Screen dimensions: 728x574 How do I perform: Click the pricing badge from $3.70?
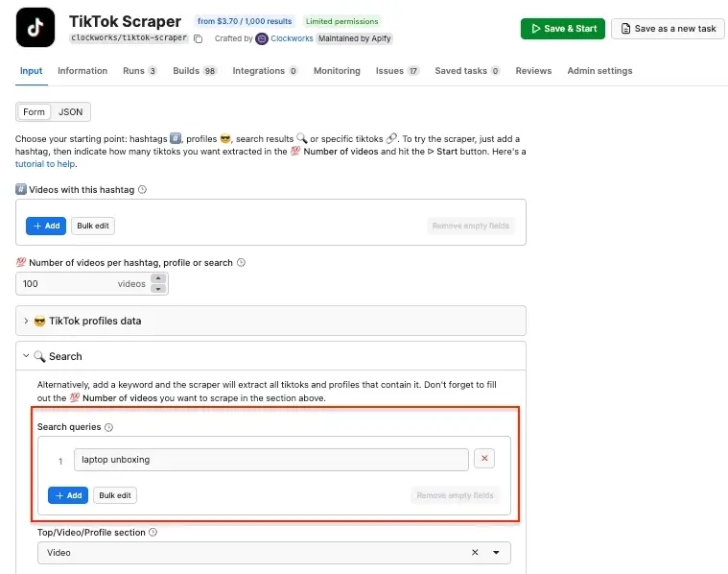point(245,21)
